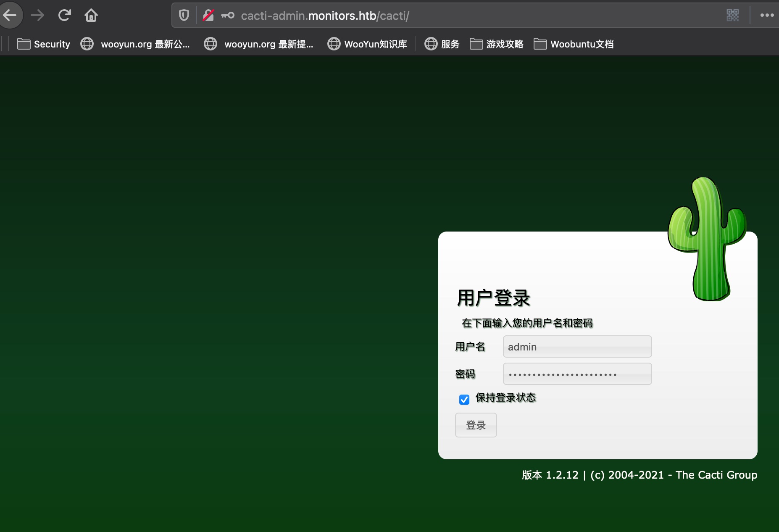Click the 用户名 label
The image size is (779, 532).
(470, 347)
